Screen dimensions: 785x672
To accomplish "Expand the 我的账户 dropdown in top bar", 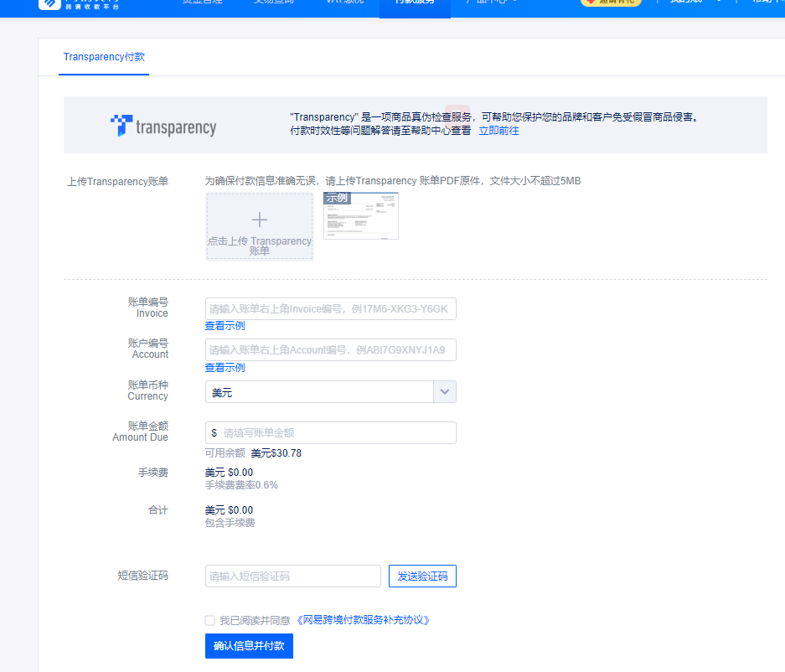I will click(687, 4).
